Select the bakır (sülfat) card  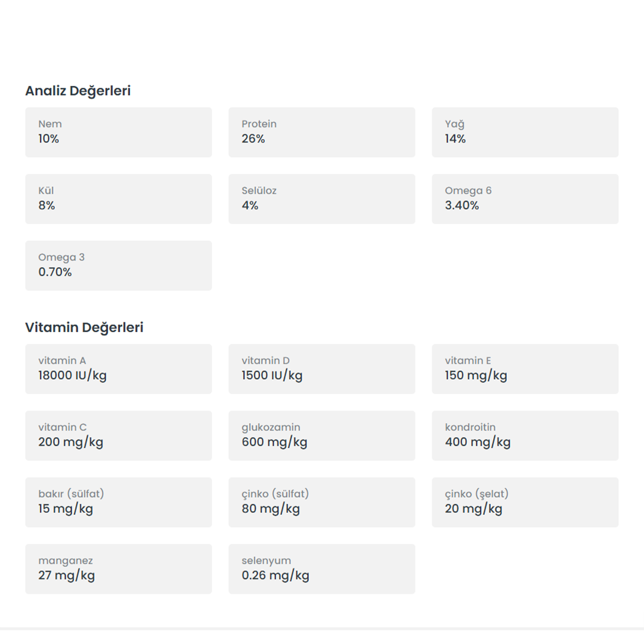118,502
